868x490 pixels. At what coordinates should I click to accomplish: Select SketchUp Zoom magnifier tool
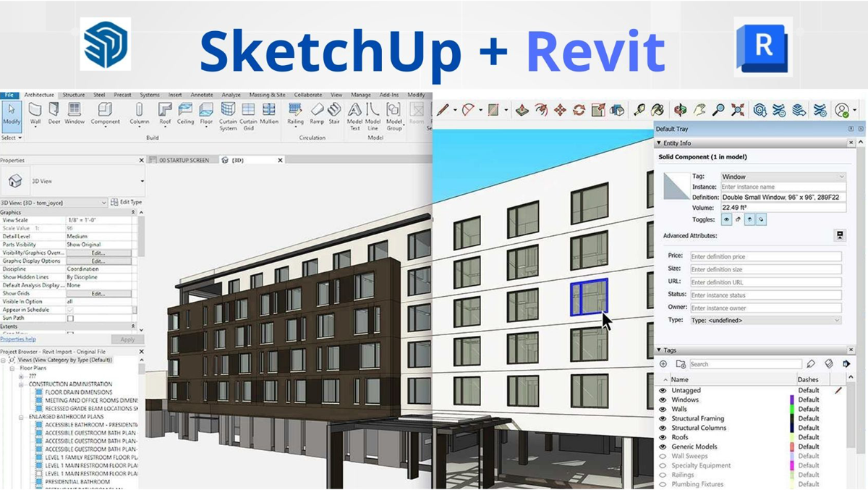(x=718, y=110)
